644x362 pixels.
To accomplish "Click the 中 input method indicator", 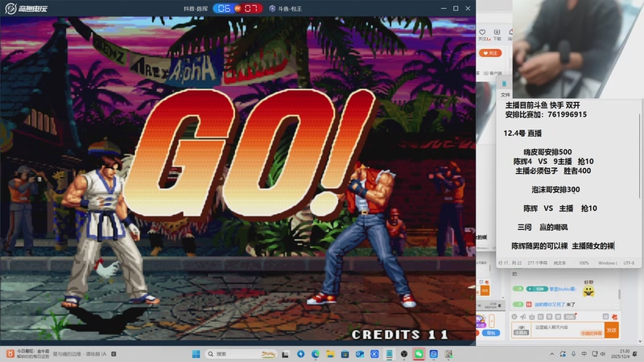I will (x=584, y=354).
